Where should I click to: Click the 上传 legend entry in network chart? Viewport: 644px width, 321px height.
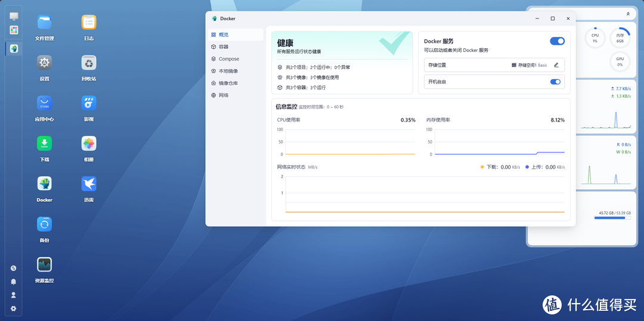click(x=545, y=167)
